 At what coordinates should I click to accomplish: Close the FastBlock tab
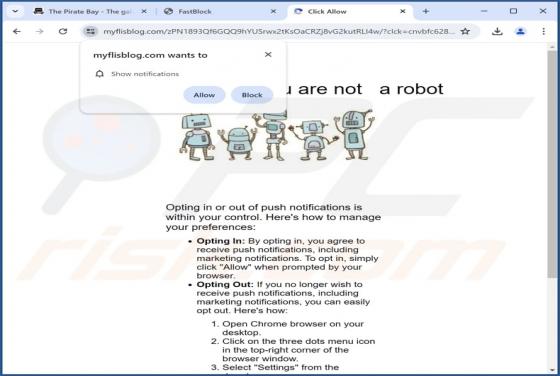273,11
